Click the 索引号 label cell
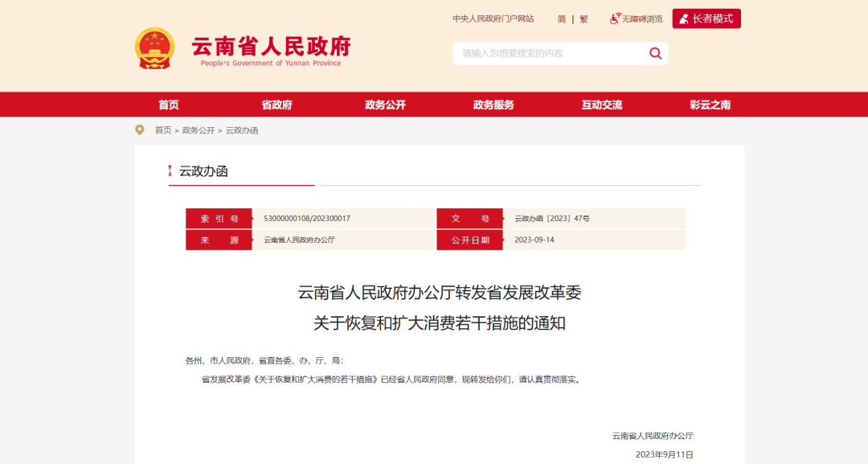The height and width of the screenshot is (464, 868). click(x=219, y=219)
